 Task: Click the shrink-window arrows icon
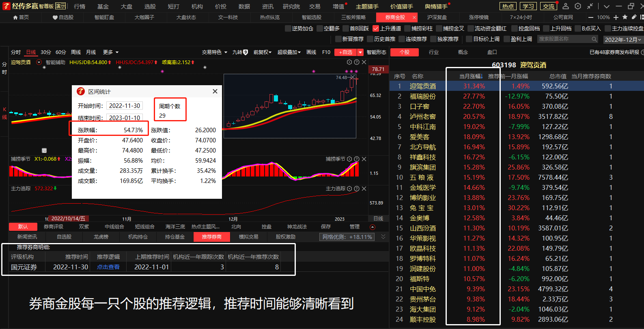pyautogui.click(x=590, y=6)
